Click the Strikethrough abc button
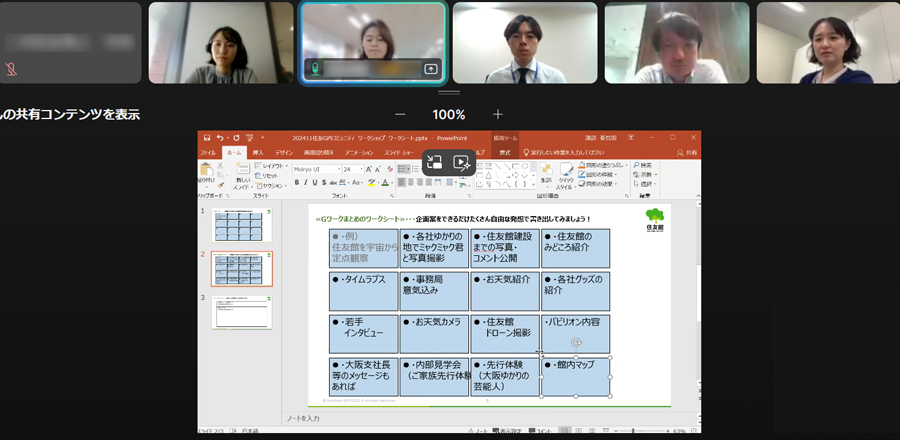 [333, 182]
